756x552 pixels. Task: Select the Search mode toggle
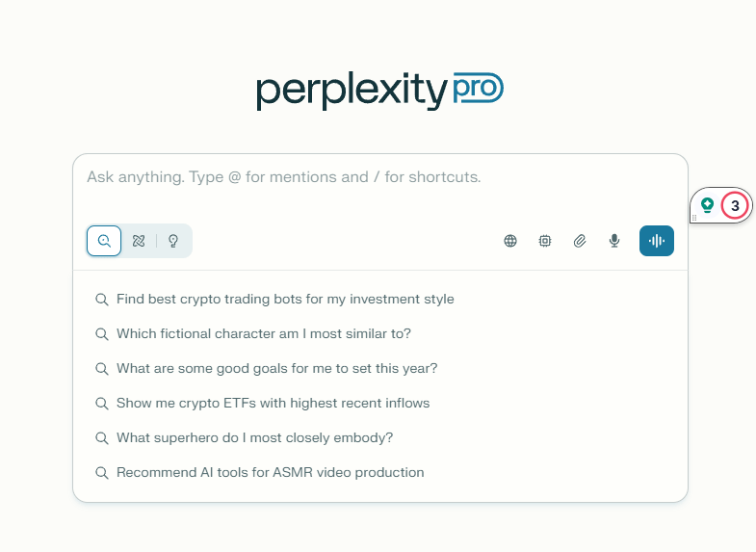point(104,241)
